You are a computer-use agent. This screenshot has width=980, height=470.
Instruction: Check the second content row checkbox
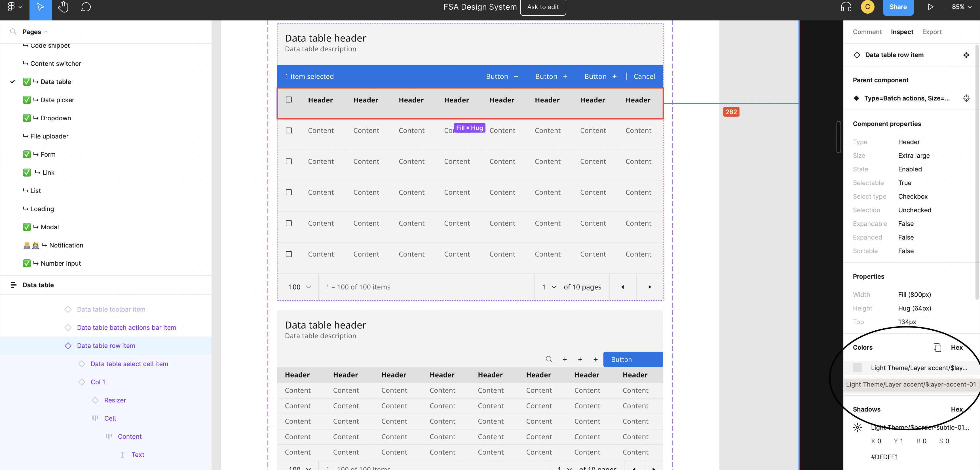289,161
